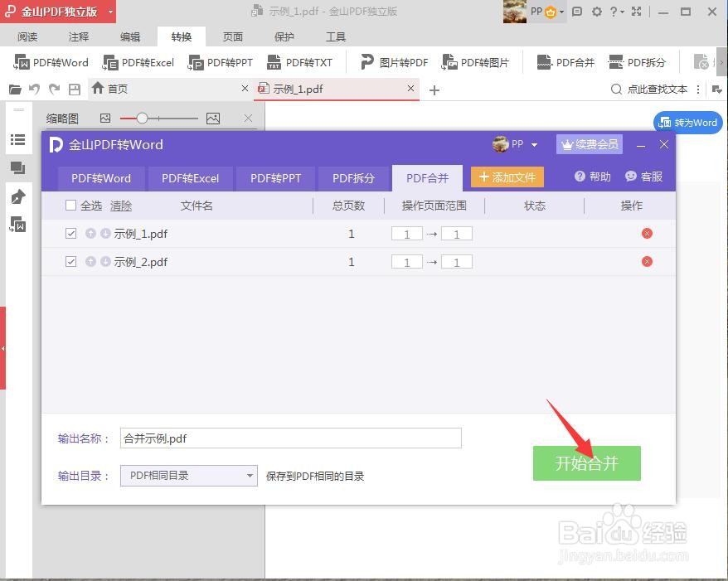Click the 清除 link
This screenshot has height=581, width=728.
121,205
